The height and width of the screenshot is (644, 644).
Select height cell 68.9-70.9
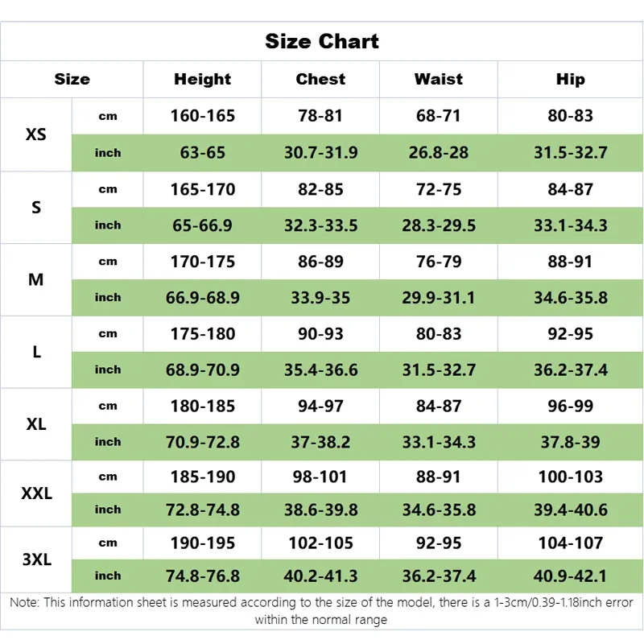pyautogui.click(x=202, y=370)
